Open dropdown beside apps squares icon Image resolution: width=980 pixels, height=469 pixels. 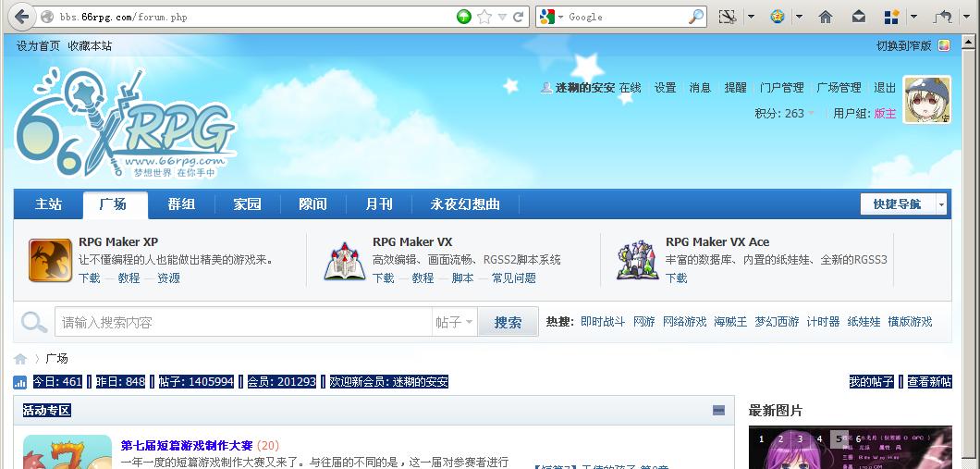click(x=913, y=18)
